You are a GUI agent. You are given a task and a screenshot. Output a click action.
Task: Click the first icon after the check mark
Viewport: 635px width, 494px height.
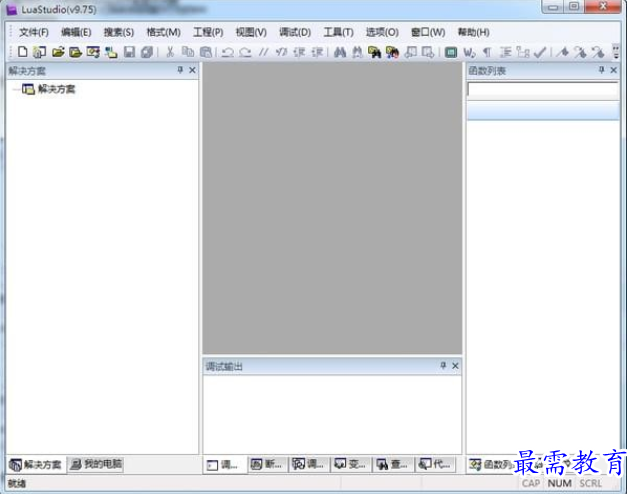pos(562,52)
